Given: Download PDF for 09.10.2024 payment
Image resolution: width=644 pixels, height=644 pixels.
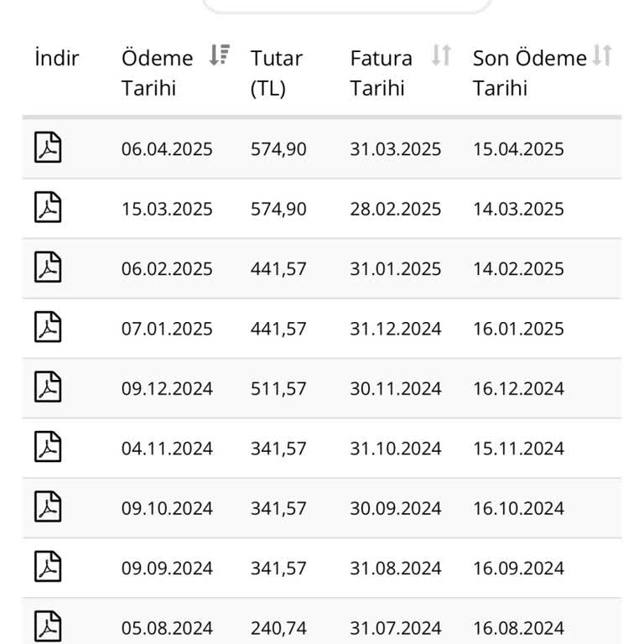Looking at the screenshot, I should (48, 507).
